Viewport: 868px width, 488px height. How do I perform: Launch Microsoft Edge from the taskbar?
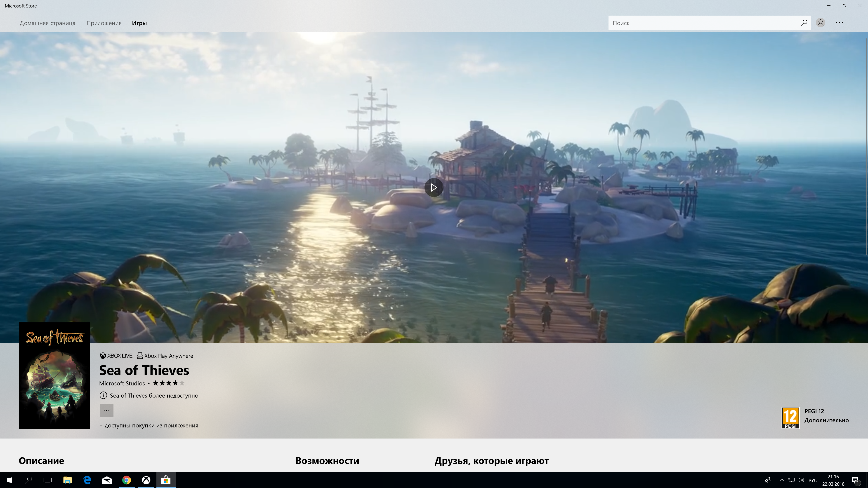tap(87, 480)
